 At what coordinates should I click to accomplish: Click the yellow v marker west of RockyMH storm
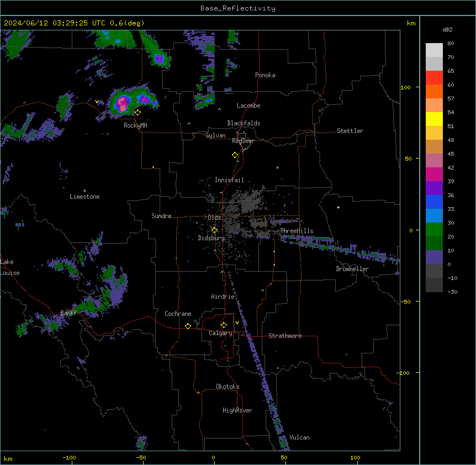tap(97, 102)
